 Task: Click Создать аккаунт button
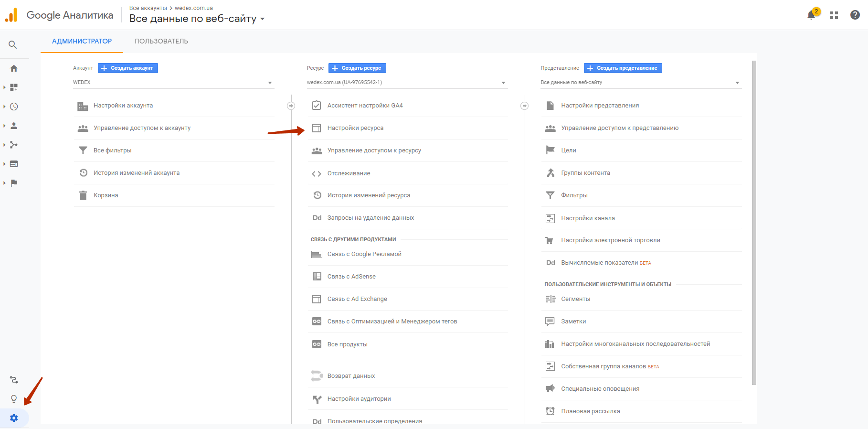click(128, 68)
